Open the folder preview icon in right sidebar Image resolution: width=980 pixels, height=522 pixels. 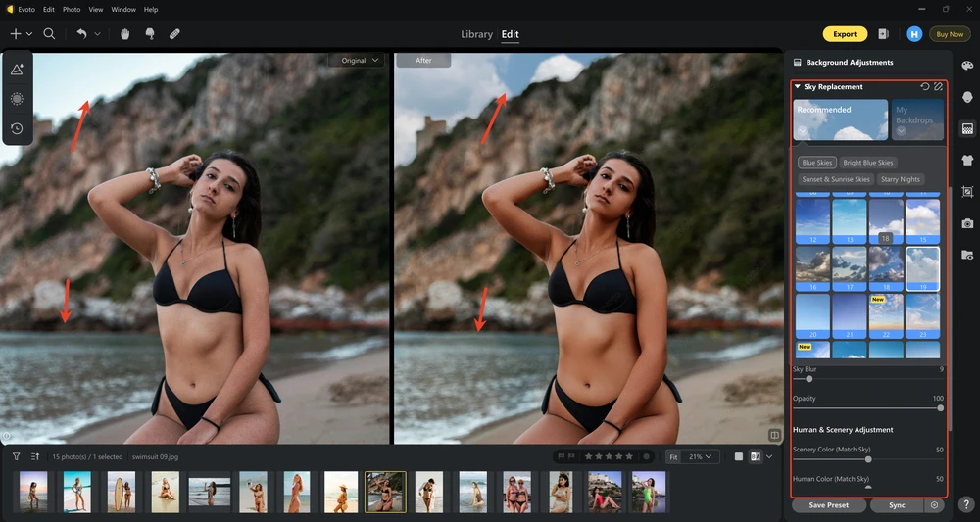(x=967, y=255)
